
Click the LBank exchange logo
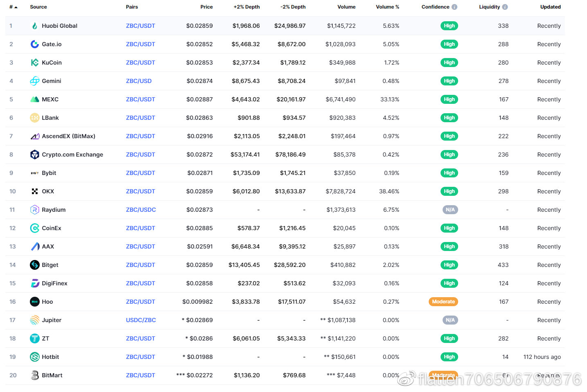(x=35, y=118)
